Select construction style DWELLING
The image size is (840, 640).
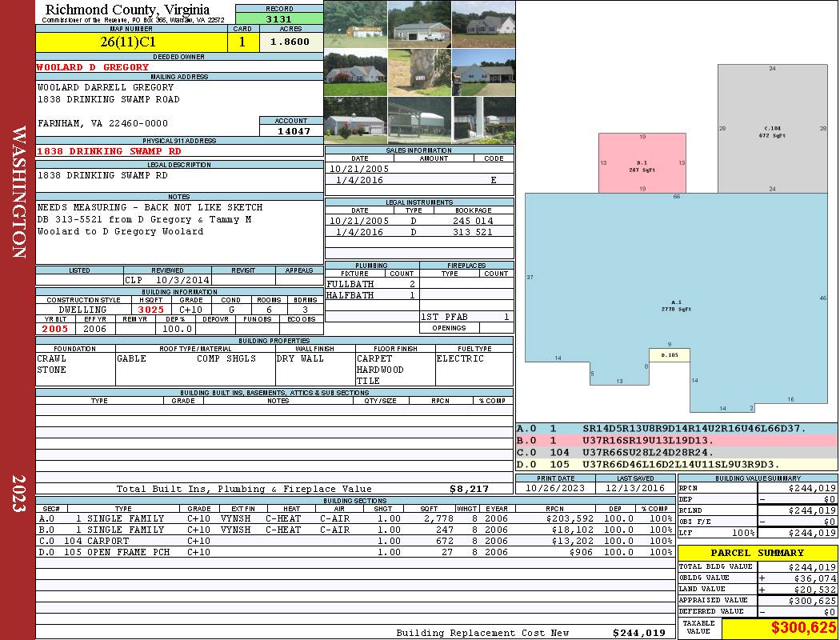pos(82,310)
